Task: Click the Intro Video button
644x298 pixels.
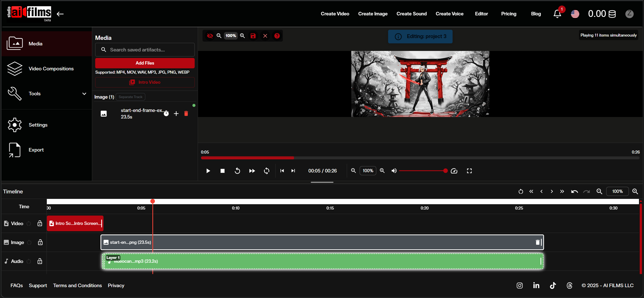Action: pyautogui.click(x=145, y=82)
